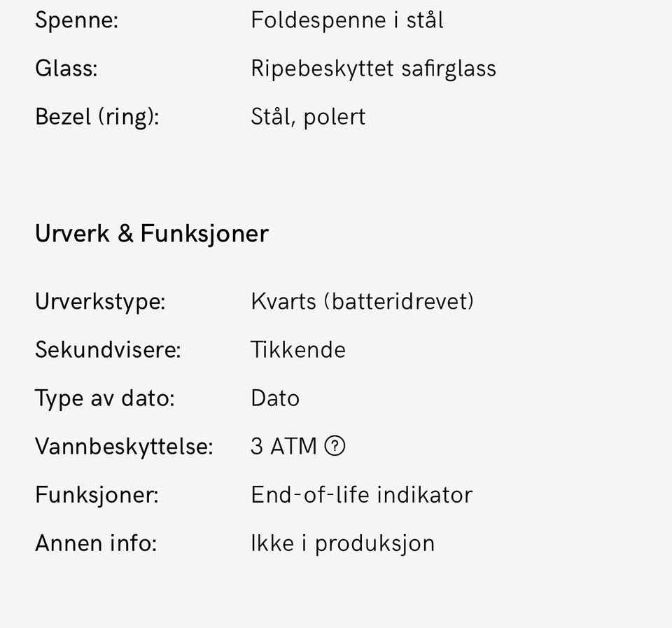The height and width of the screenshot is (628, 672).
Task: Click the Urverkstype label
Action: [100, 302]
